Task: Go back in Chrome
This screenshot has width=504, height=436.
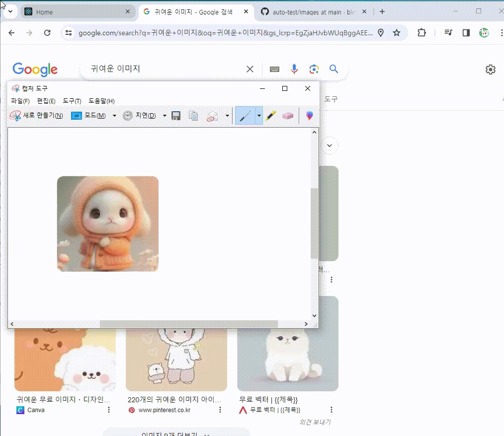Action: tap(11, 33)
